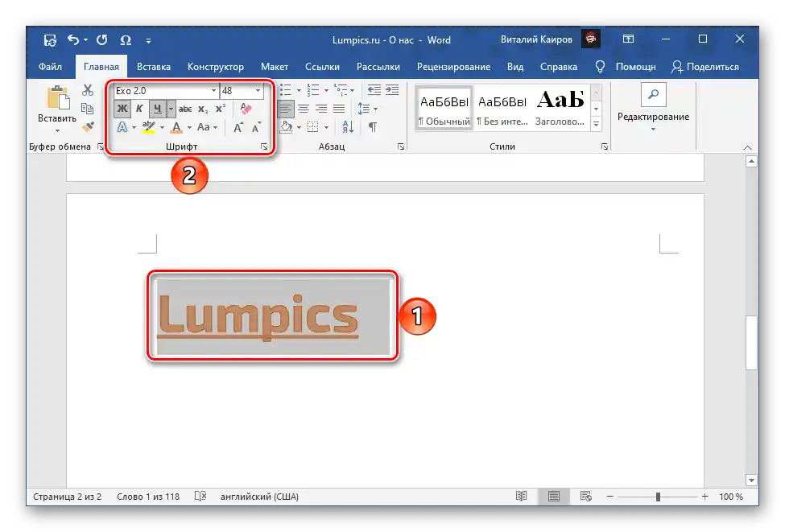Image resolution: width=785 pixels, height=532 pixels.
Task: Sort text alphabetically
Action: coord(348,127)
